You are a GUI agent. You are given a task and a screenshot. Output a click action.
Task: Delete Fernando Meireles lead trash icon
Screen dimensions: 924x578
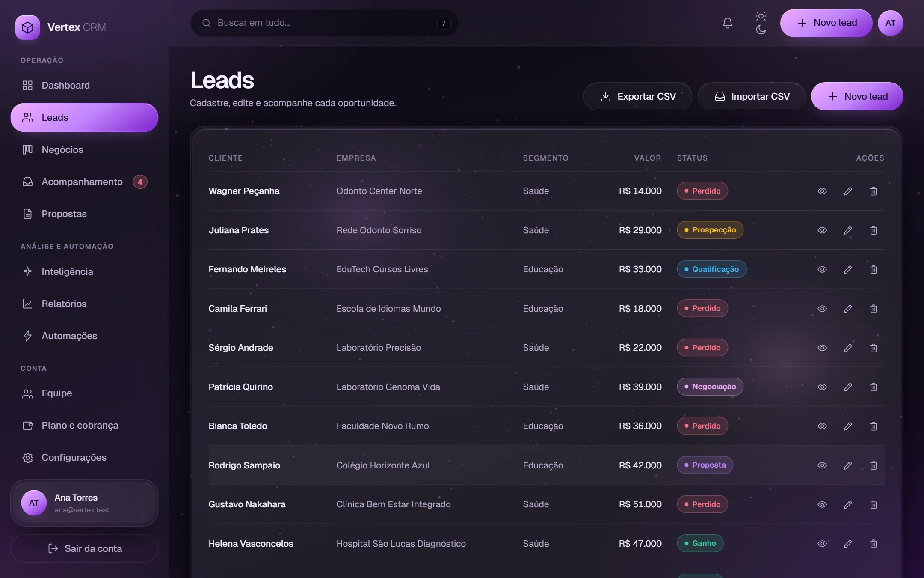[x=873, y=270]
